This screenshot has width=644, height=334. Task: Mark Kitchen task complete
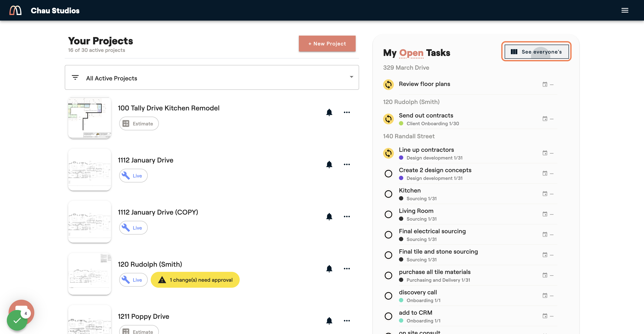pyautogui.click(x=388, y=194)
